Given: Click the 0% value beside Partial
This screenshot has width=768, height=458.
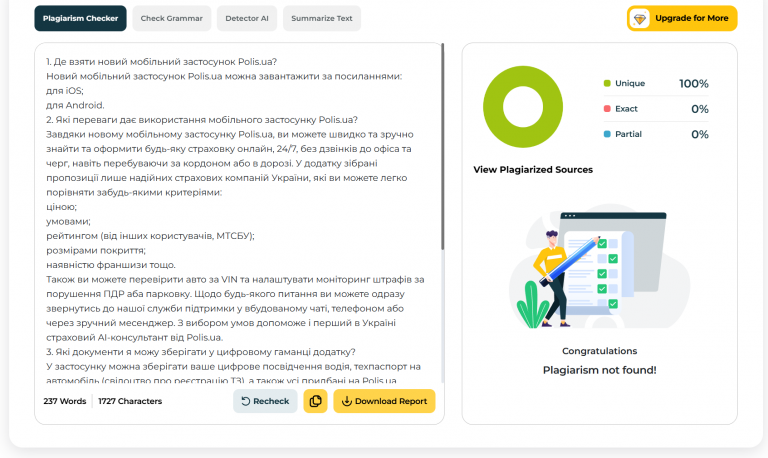Looking at the screenshot, I should click(x=700, y=135).
